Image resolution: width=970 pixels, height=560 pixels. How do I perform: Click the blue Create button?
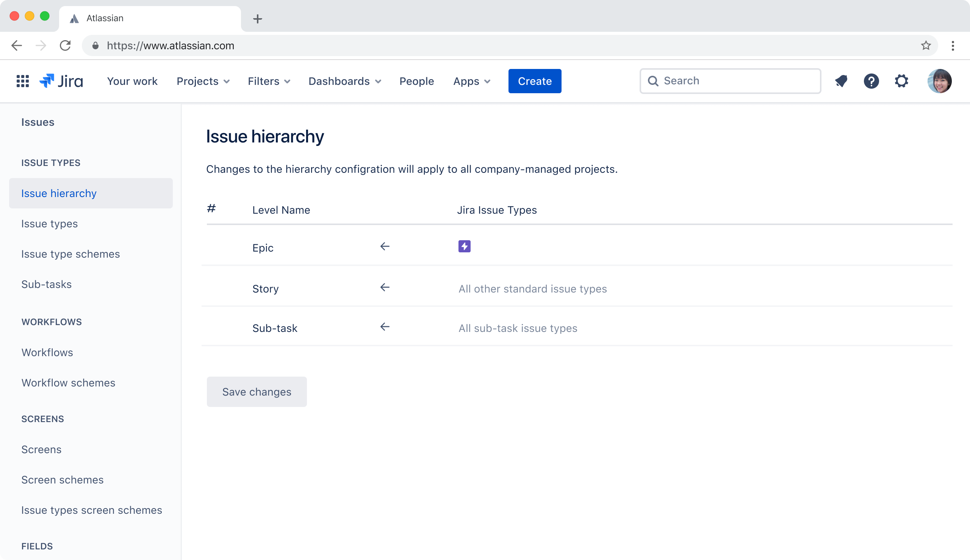[535, 81]
